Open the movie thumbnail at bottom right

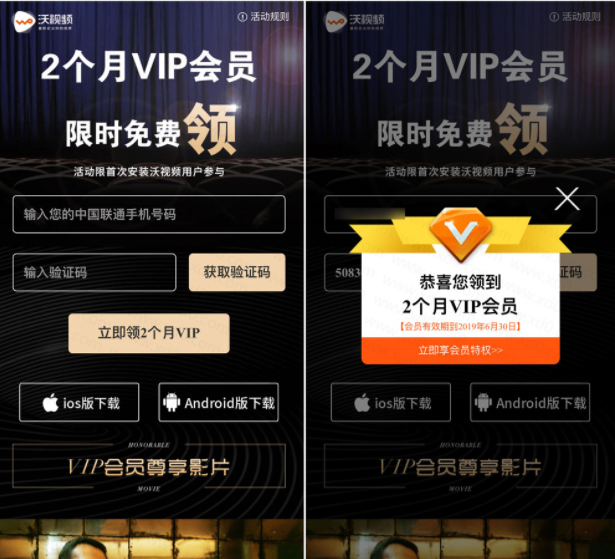[x=460, y=539]
